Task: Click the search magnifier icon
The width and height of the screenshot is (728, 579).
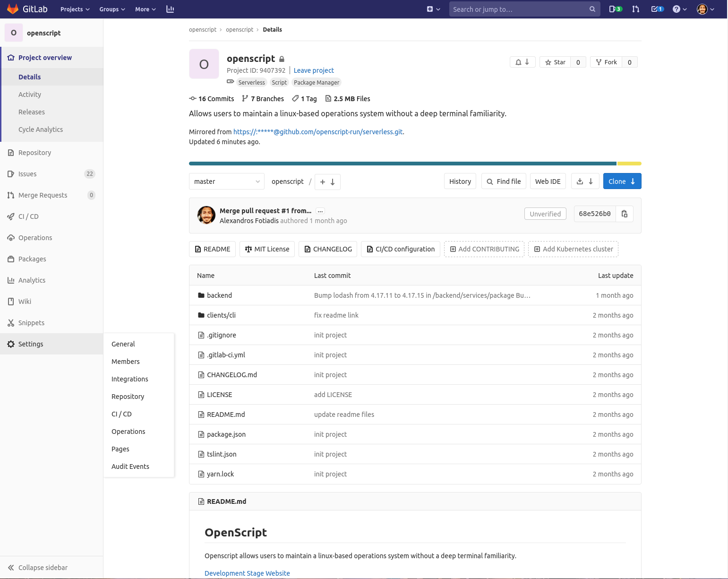Action: (592, 9)
